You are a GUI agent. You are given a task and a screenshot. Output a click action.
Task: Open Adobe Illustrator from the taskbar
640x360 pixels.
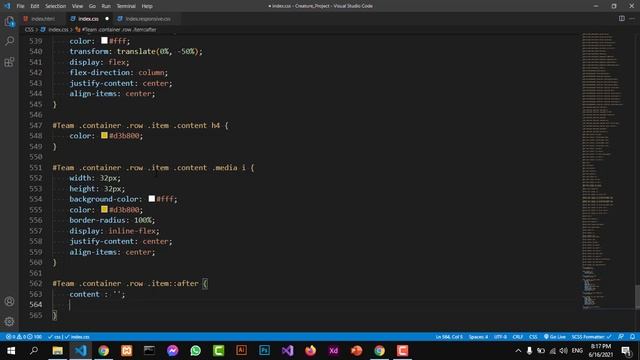[241, 351]
